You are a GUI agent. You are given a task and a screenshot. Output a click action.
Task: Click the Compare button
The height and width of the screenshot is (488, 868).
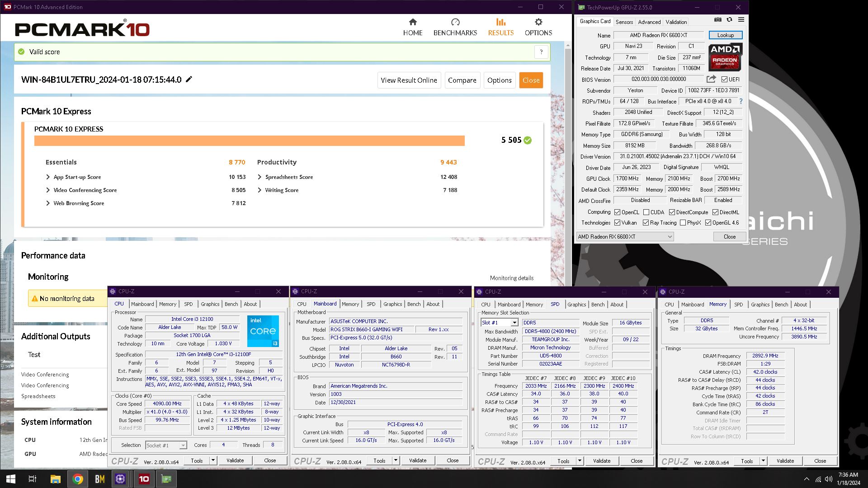click(x=462, y=80)
